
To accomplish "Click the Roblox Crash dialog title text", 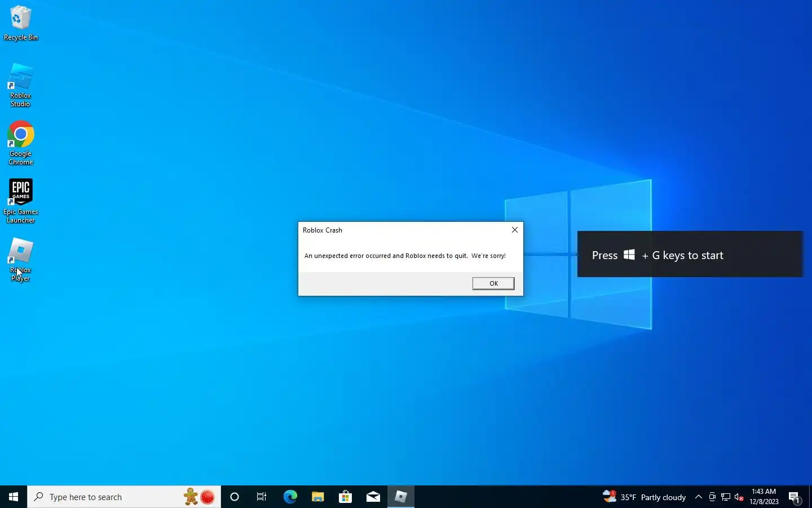I will click(x=323, y=230).
